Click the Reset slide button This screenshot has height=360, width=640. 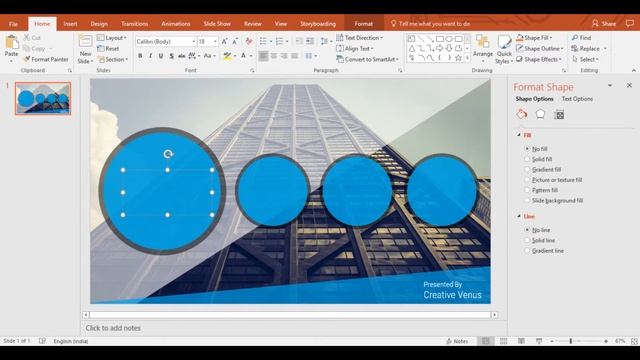click(x=108, y=49)
